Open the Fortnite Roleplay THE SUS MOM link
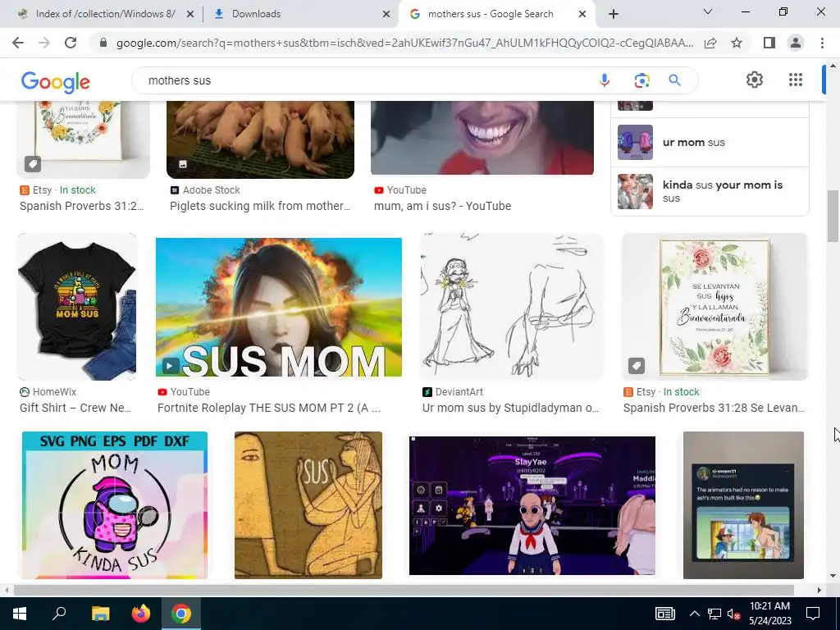 pyautogui.click(x=269, y=408)
